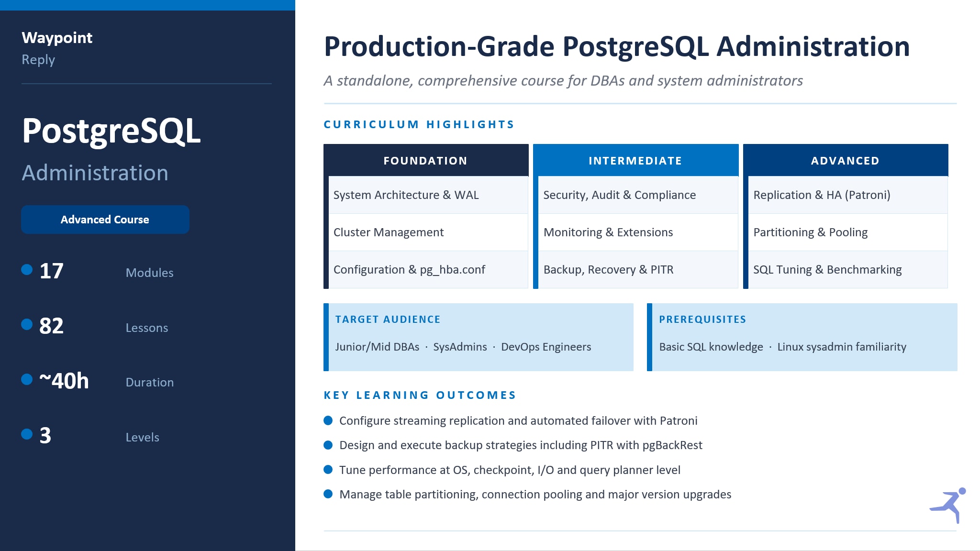Click the Prerequisites box

(x=802, y=337)
